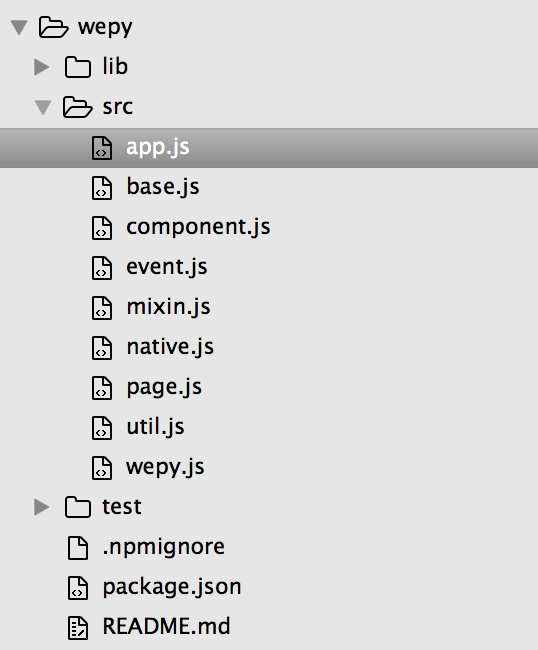Collapse the src folder arrow
The width and height of the screenshot is (538, 650).
coord(43,107)
